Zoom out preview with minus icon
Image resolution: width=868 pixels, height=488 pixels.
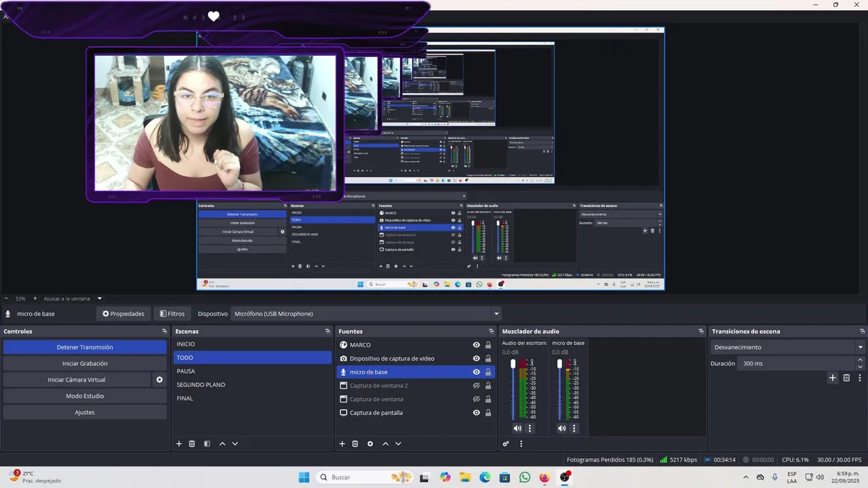tap(7, 298)
